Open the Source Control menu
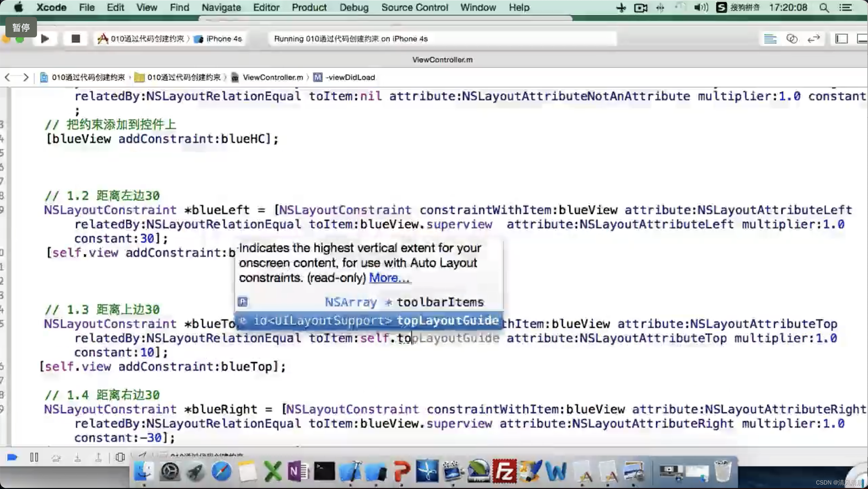868x489 pixels. 414,7
